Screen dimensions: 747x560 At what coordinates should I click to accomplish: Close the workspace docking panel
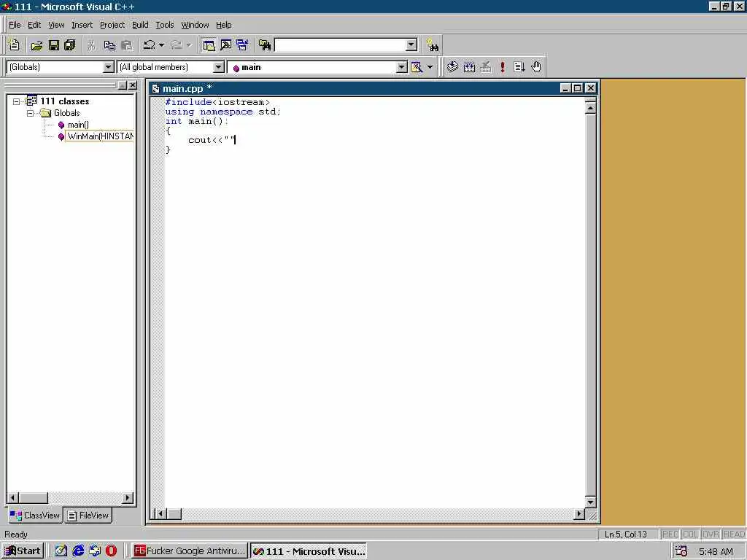tap(133, 85)
